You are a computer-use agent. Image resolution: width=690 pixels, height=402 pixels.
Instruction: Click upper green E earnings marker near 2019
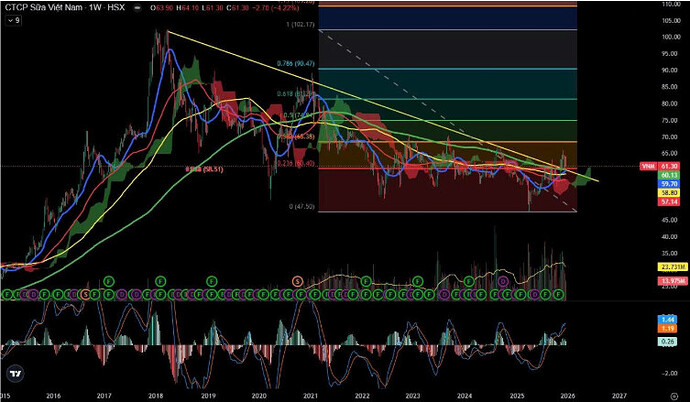click(212, 281)
